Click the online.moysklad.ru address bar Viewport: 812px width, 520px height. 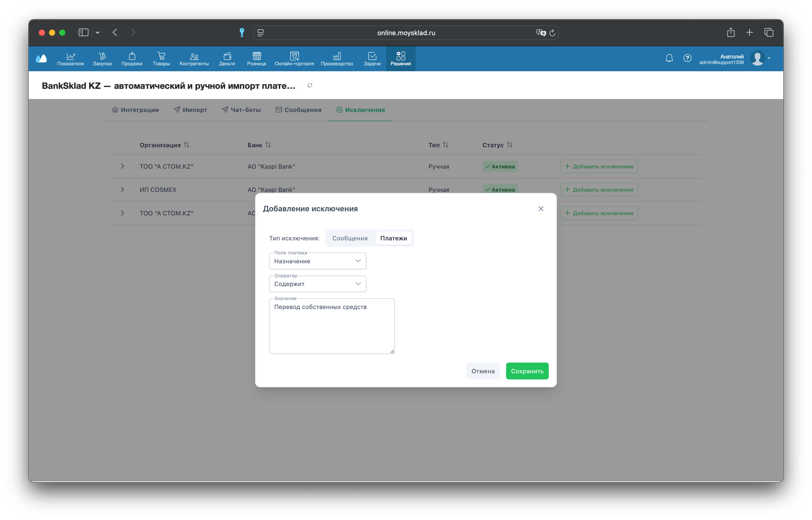tap(406, 33)
